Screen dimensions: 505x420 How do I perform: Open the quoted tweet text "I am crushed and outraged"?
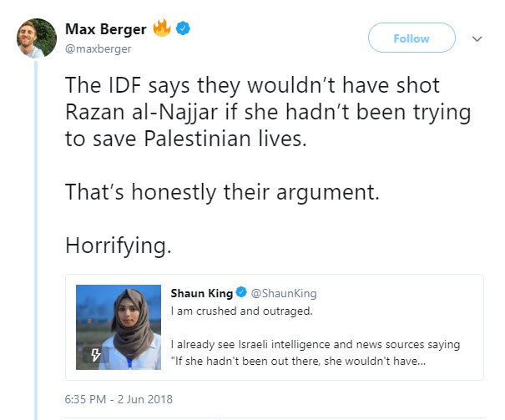(x=241, y=311)
